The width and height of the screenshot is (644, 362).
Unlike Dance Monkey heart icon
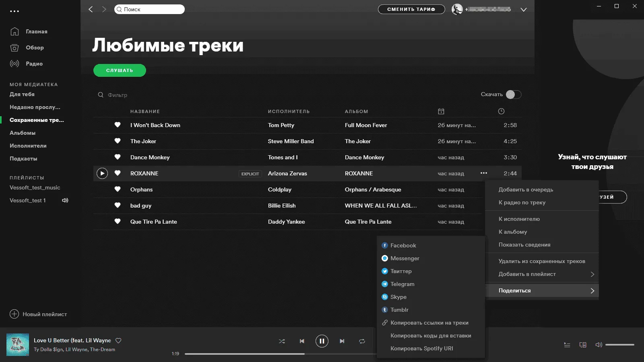[118, 157]
